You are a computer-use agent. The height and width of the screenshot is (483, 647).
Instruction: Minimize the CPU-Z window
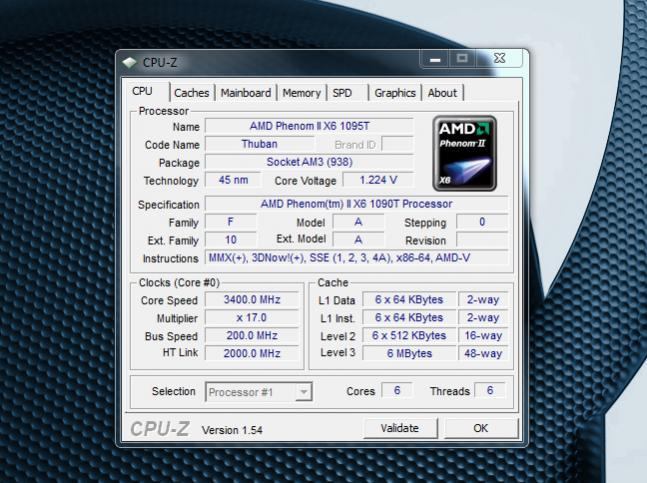[x=434, y=59]
